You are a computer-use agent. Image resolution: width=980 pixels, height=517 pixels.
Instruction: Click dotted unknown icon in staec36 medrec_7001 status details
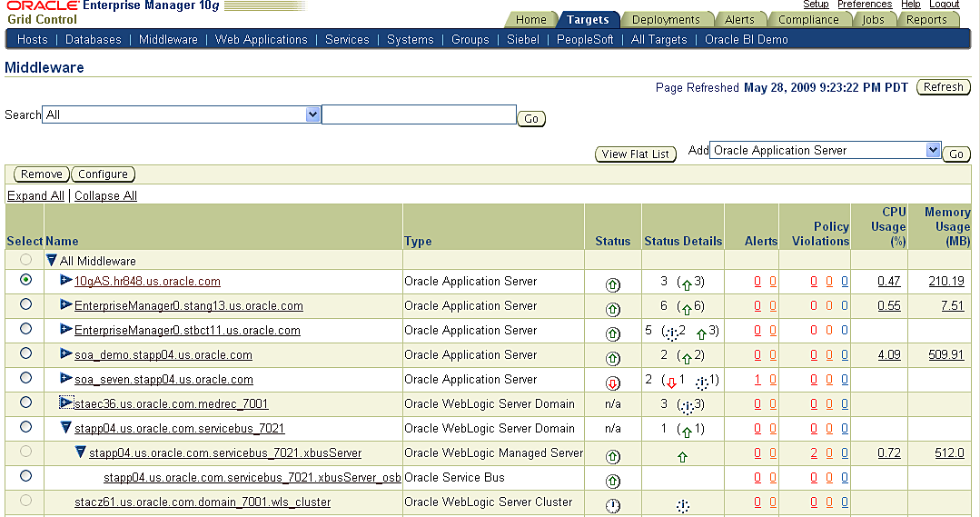(687, 408)
